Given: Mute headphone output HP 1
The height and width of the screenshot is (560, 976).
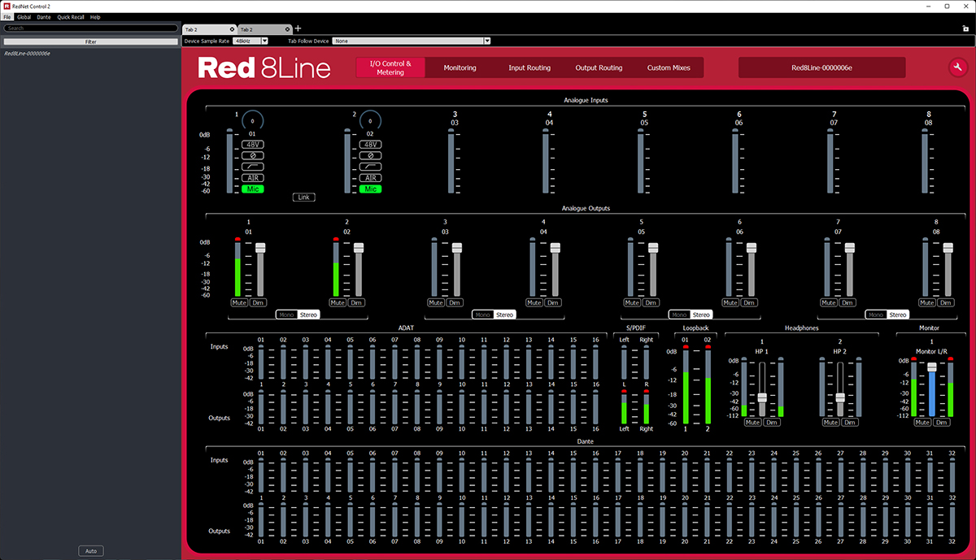Looking at the screenshot, I should [752, 423].
